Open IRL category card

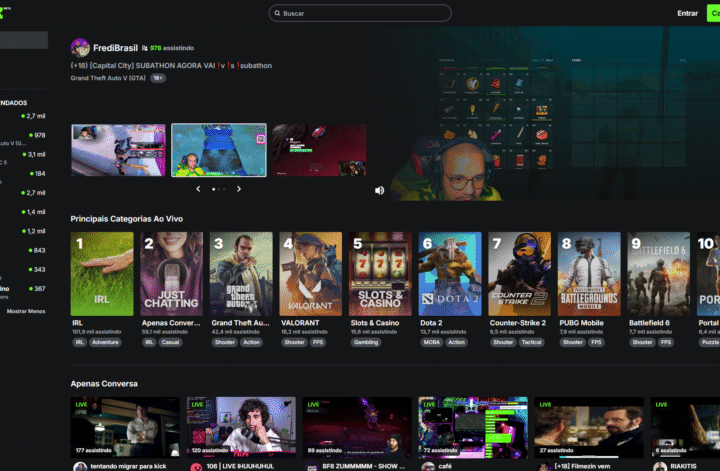coord(102,274)
